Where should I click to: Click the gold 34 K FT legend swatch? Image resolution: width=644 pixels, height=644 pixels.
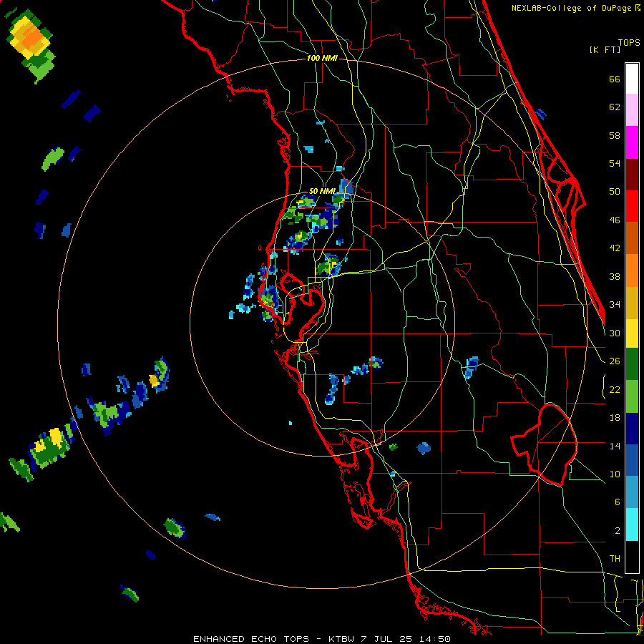[x=632, y=303]
